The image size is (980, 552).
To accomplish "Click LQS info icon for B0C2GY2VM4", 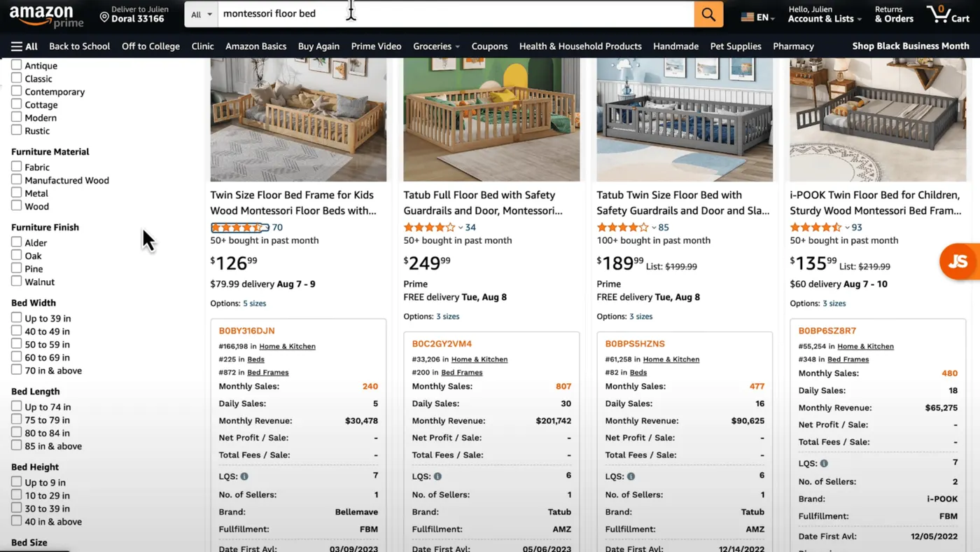I will click(x=437, y=476).
